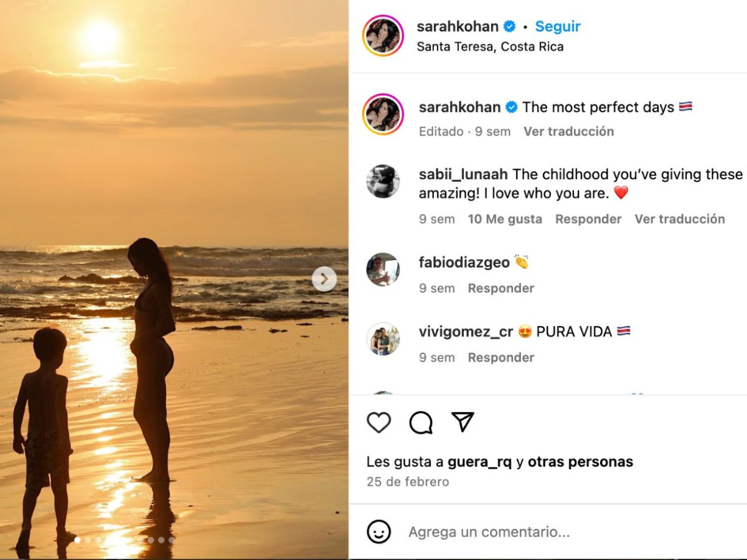Reply to vivigomez_cr's comment
Screen dimensions: 747x560
point(501,358)
